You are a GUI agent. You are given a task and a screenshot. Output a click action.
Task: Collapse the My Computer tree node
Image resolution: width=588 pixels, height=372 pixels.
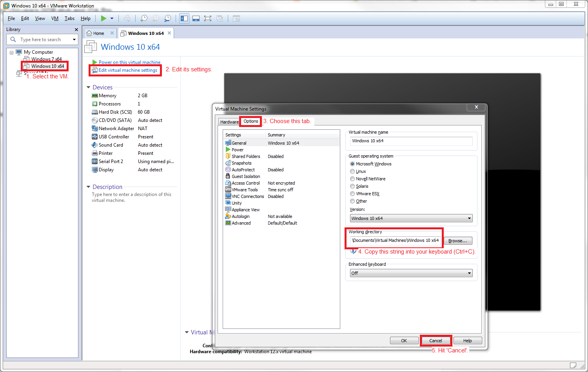pyautogui.click(x=11, y=52)
